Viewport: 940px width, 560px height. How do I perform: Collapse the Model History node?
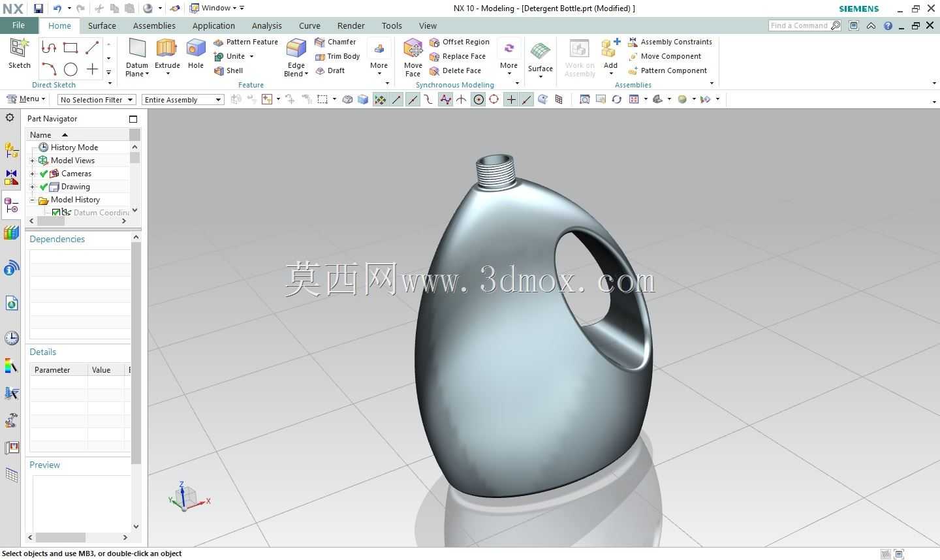coord(33,200)
